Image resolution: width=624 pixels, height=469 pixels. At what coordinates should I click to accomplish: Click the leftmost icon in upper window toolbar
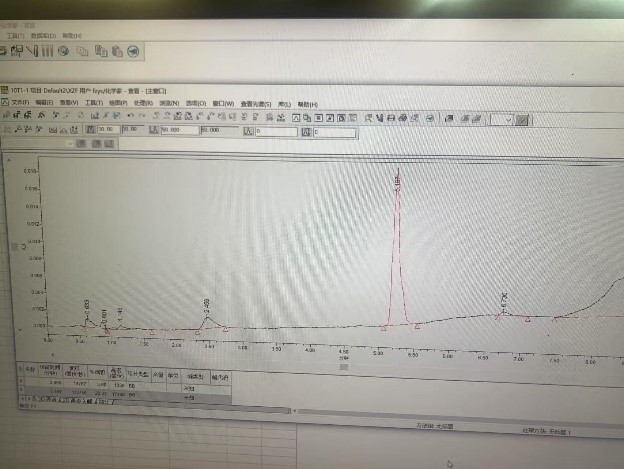click(x=4, y=49)
